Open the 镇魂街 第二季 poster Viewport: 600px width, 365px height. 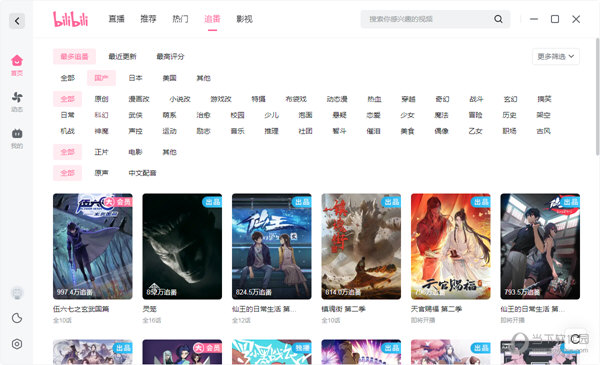361,246
